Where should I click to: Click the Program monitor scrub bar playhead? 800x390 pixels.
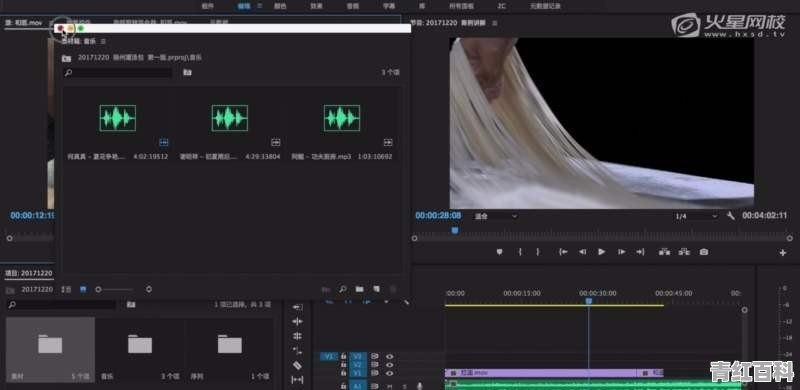coord(455,231)
